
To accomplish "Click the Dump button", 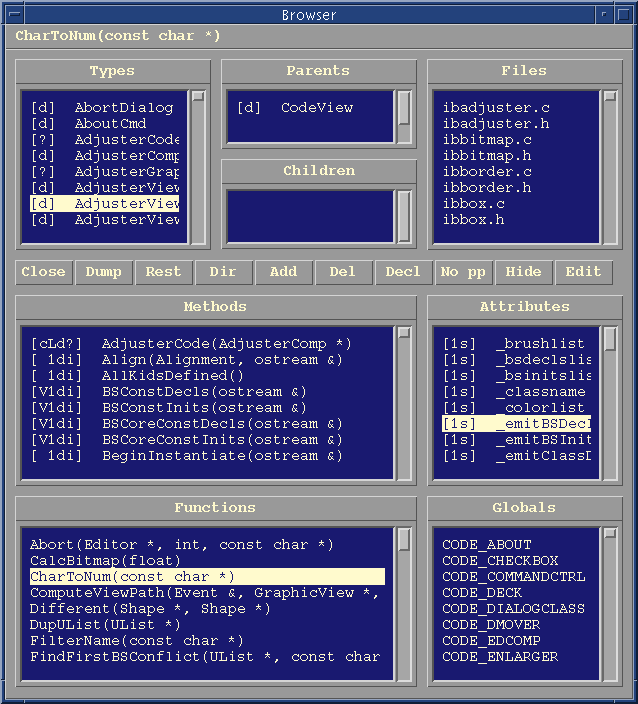I will pyautogui.click(x=104, y=272).
